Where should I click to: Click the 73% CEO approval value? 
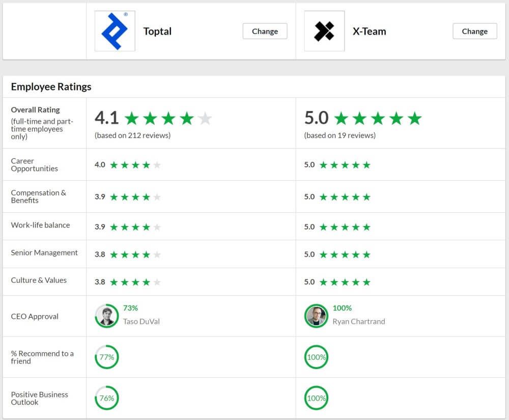click(x=130, y=308)
